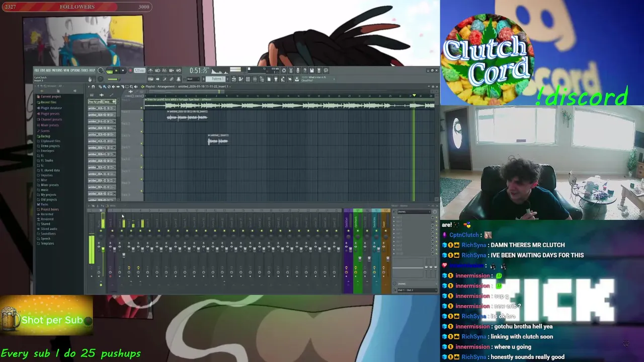Click the Stop button in the transport

[123, 70]
